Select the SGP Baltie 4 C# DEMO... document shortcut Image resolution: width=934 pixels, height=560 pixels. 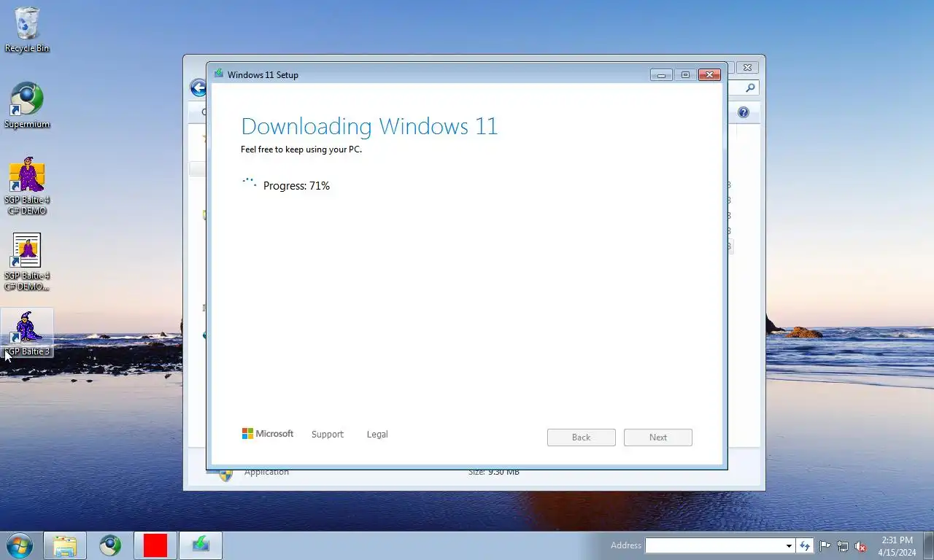click(27, 261)
